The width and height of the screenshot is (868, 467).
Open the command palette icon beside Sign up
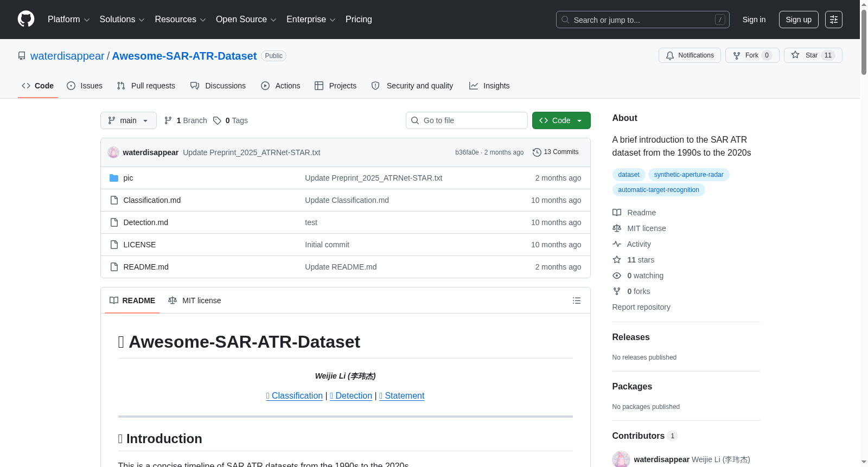tap(834, 20)
